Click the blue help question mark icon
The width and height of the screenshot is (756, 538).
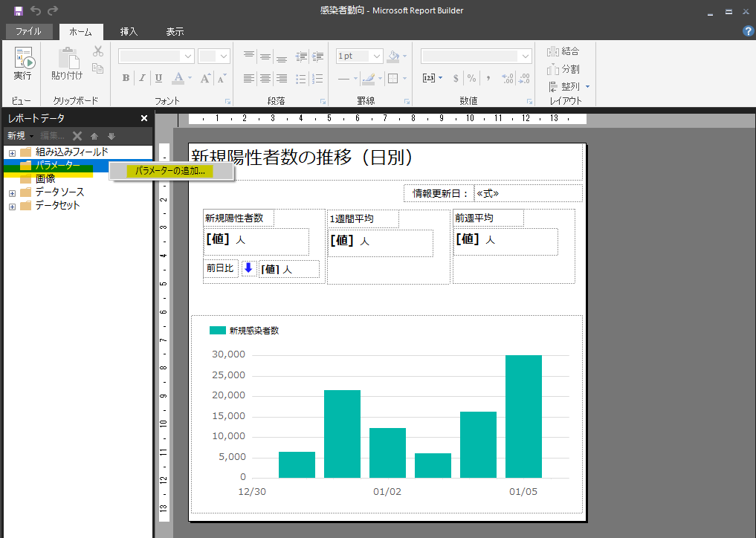click(748, 31)
